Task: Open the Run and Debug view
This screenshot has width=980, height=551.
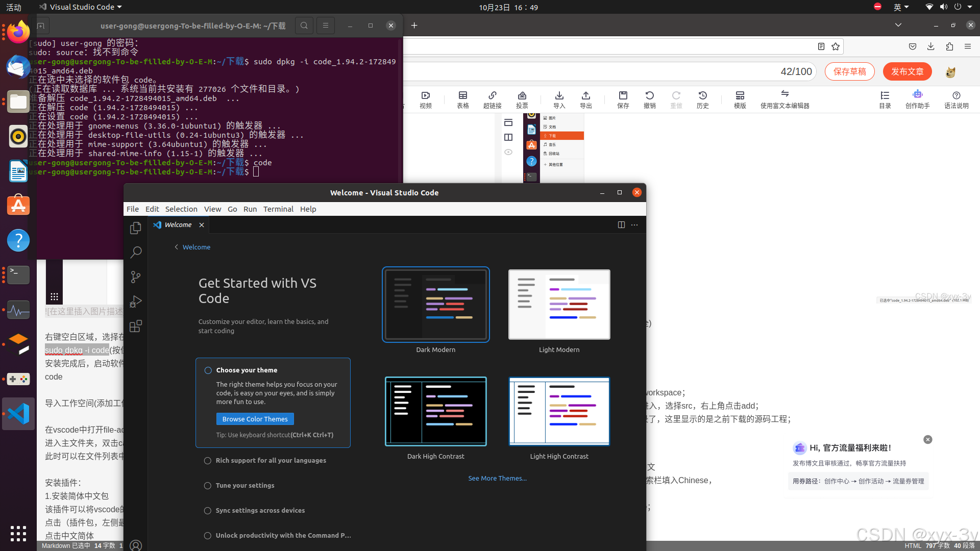Action: [136, 302]
